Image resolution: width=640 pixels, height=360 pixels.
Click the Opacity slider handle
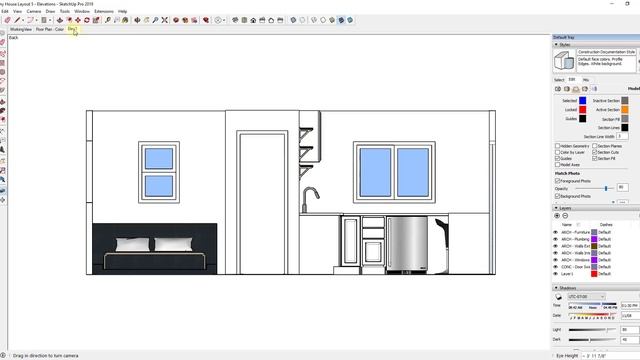pyautogui.click(x=606, y=188)
